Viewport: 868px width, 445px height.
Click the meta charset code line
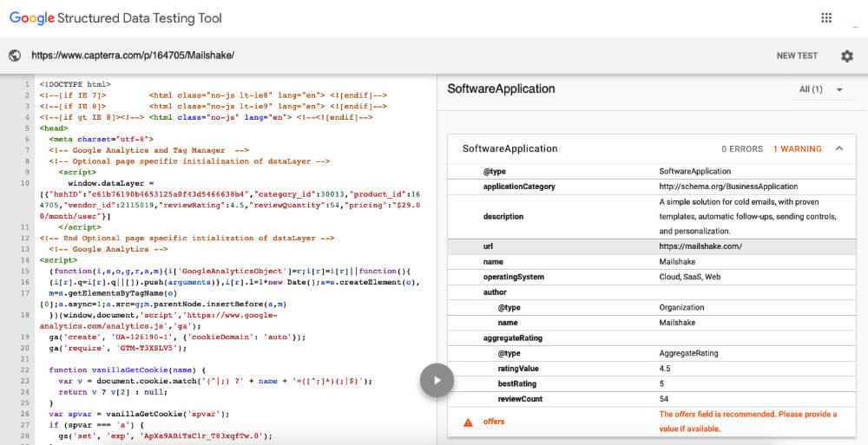[x=102, y=140]
